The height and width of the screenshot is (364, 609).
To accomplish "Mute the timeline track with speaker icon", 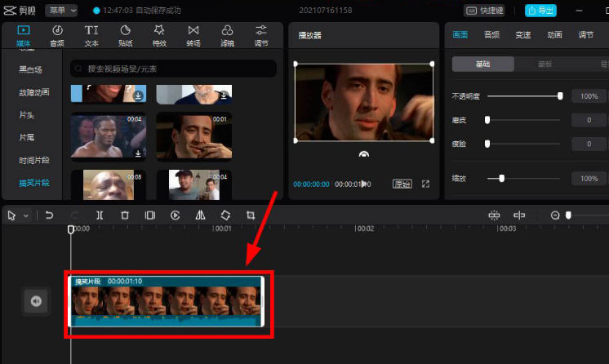I will [36, 301].
